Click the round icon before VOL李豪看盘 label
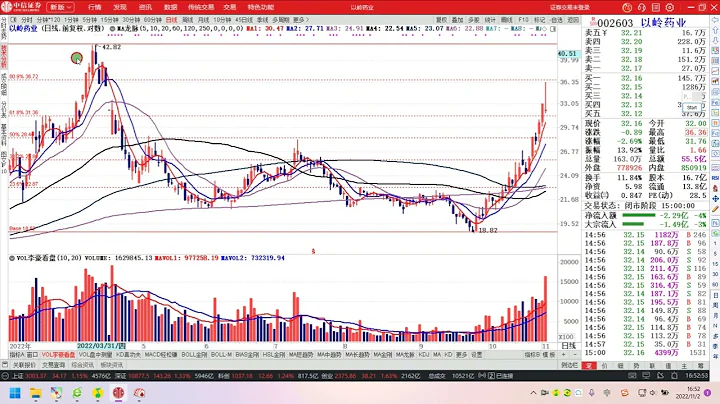This screenshot has width=720, height=404. (12, 258)
